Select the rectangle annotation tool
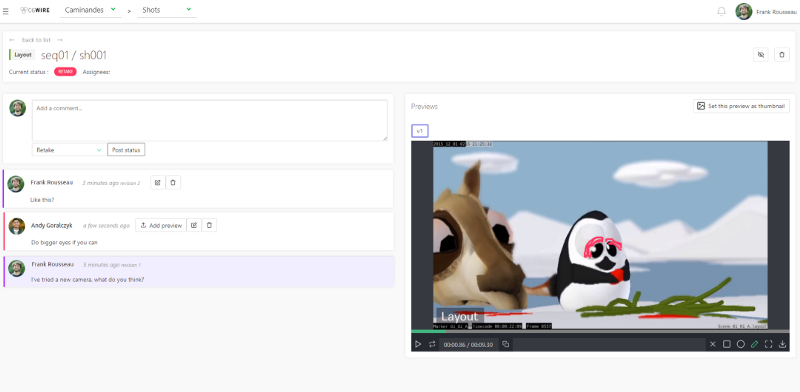 click(x=727, y=345)
